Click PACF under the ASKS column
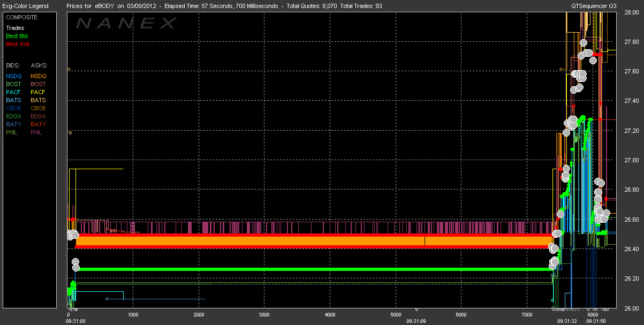Image resolution: width=644 pixels, height=325 pixels. click(x=39, y=92)
